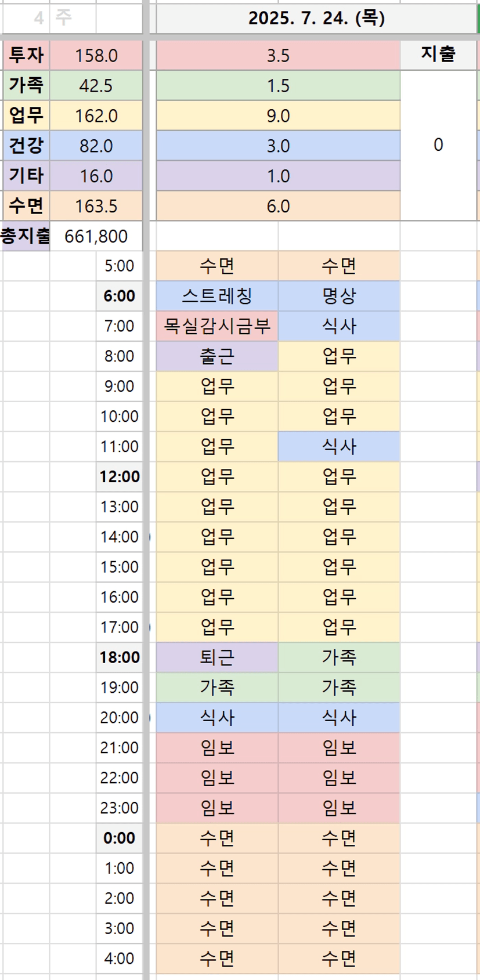
Task: Click the 퇴근 cell at 18:00
Action: (x=217, y=657)
